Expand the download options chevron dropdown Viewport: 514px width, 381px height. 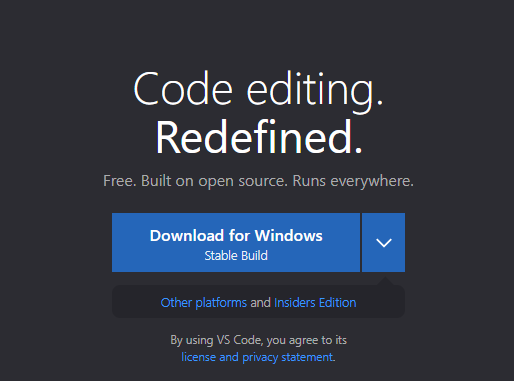click(x=384, y=242)
